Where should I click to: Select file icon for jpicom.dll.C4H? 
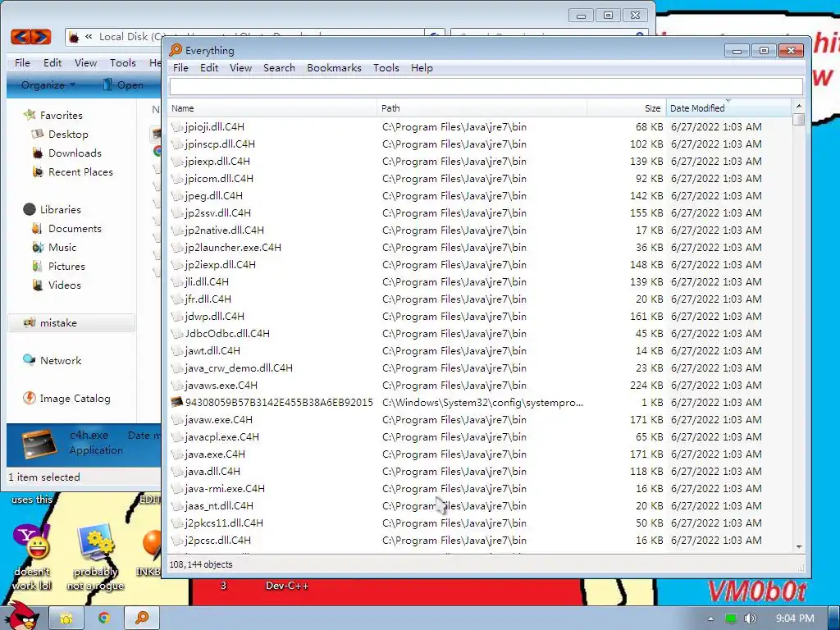(177, 178)
